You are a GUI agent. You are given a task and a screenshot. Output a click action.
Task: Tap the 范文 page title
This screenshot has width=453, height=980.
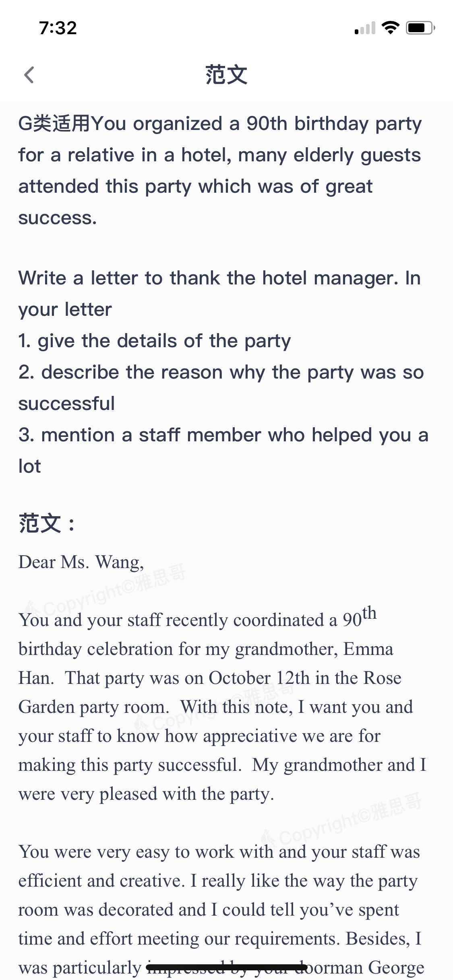coord(226,75)
